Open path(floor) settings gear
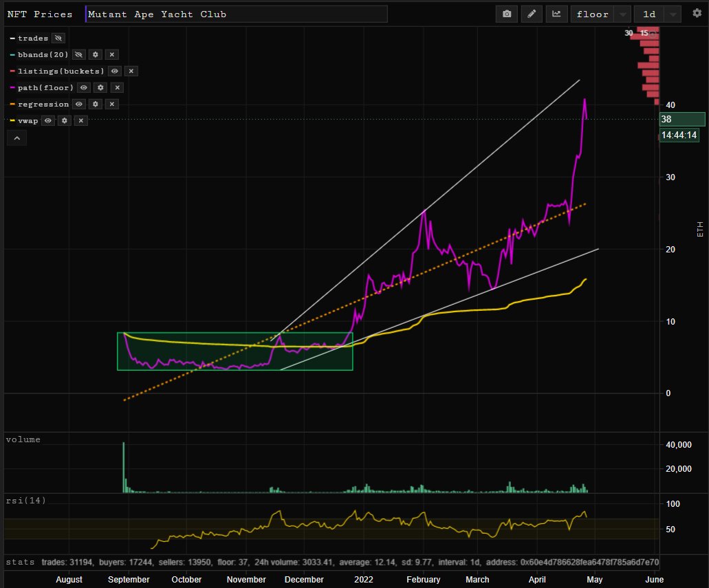Viewport: 709px width, 588px height. [100, 88]
